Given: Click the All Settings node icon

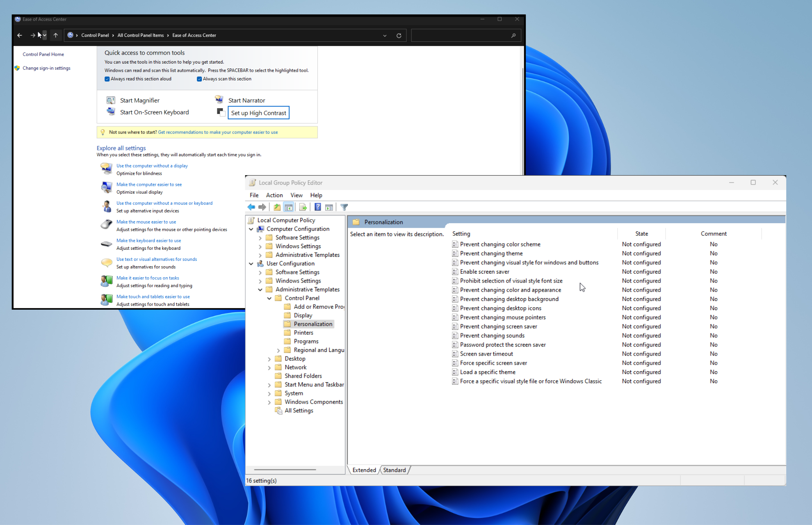Looking at the screenshot, I should [278, 411].
